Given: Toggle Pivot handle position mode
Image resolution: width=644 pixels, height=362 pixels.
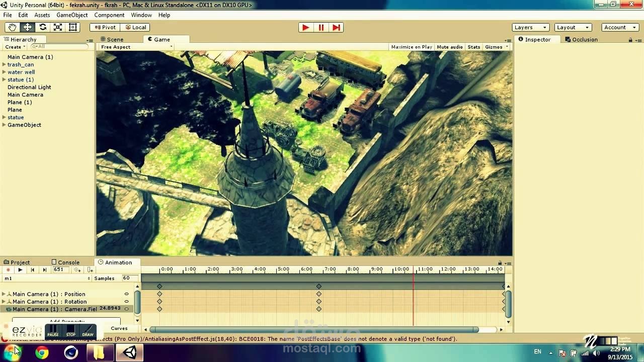Looking at the screenshot, I should (105, 27).
